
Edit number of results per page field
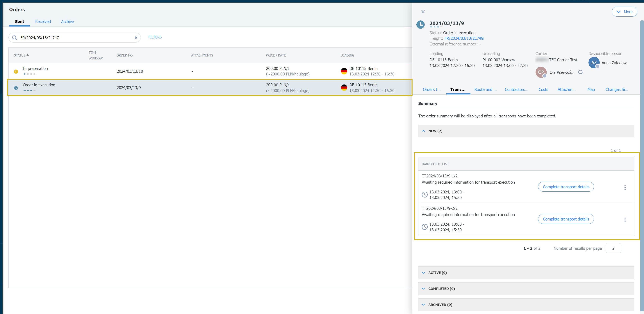613,248
